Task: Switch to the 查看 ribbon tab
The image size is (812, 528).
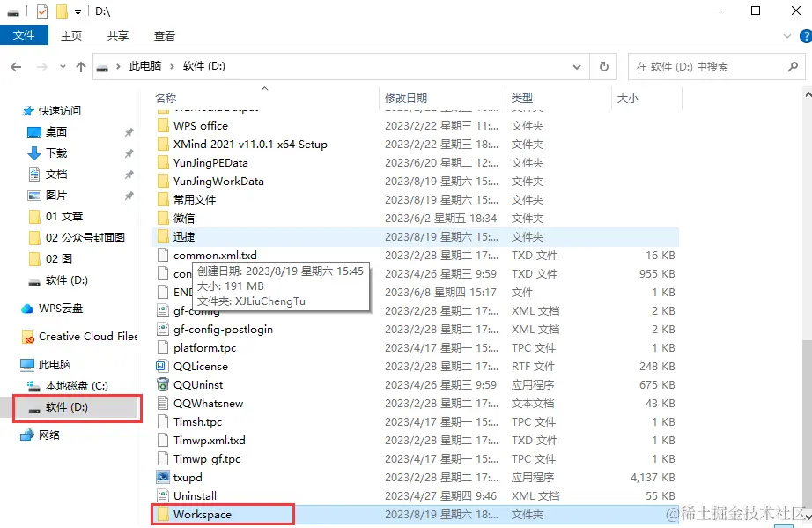Action: click(x=164, y=36)
